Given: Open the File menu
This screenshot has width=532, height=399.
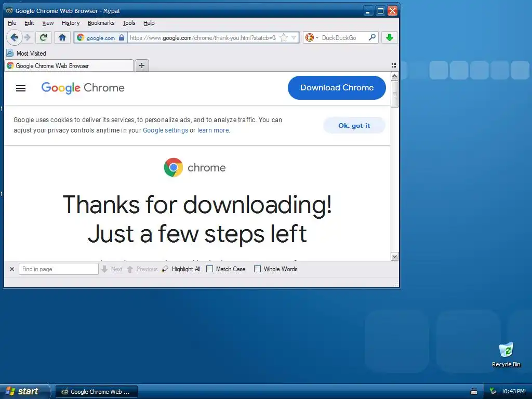Looking at the screenshot, I should point(12,23).
